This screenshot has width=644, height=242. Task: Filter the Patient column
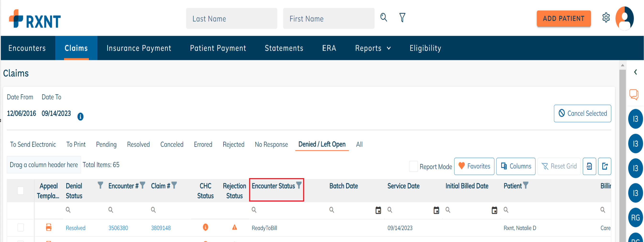pyautogui.click(x=525, y=185)
